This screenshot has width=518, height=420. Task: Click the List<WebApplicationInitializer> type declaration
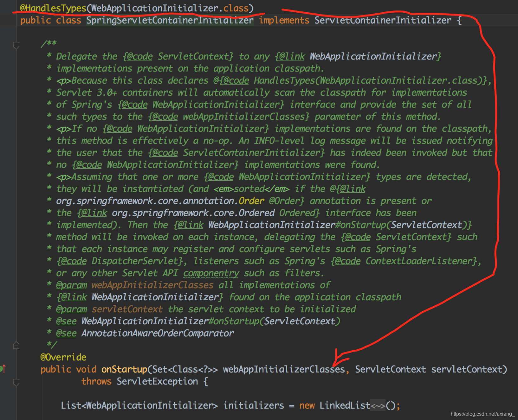139,405
